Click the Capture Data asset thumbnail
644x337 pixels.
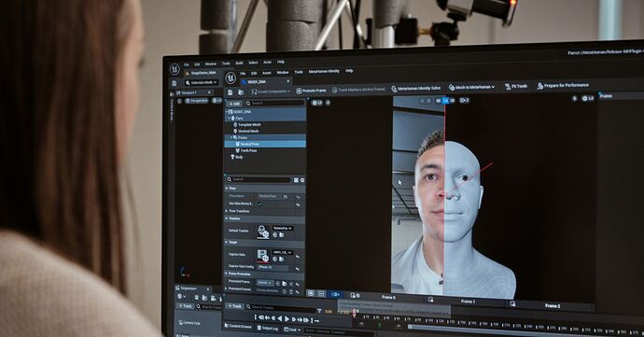point(263,256)
